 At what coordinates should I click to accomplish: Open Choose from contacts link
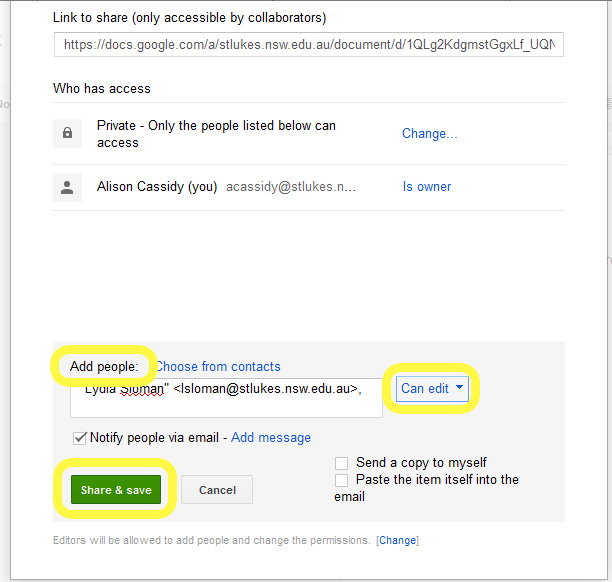[217, 367]
